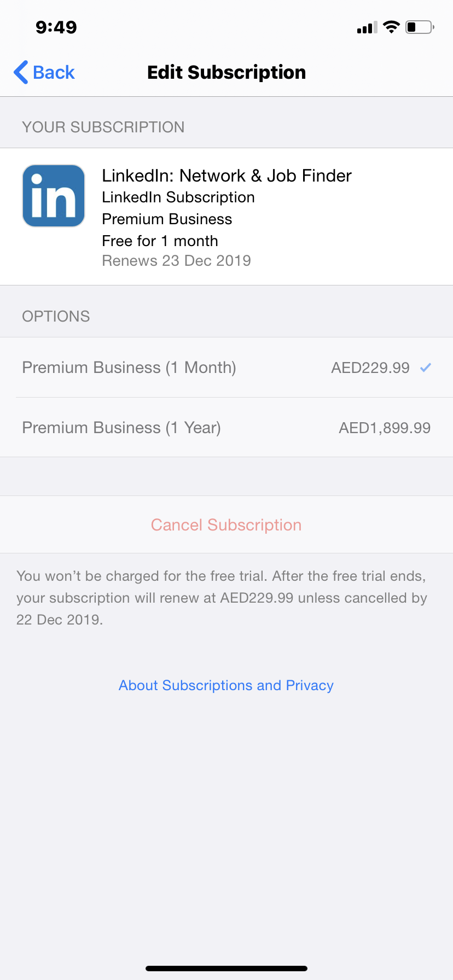
Task: Tap the blue back chevron arrow
Action: 21,72
